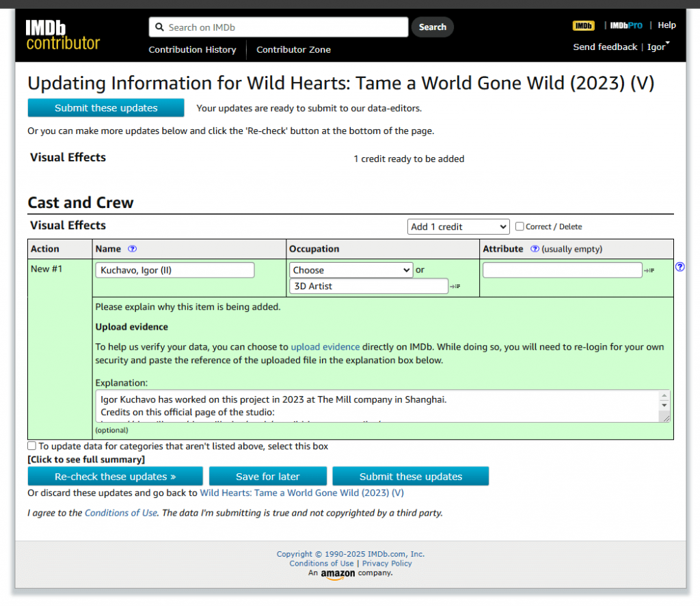
Task: Click the occupation text field expand icon
Action: [455, 287]
